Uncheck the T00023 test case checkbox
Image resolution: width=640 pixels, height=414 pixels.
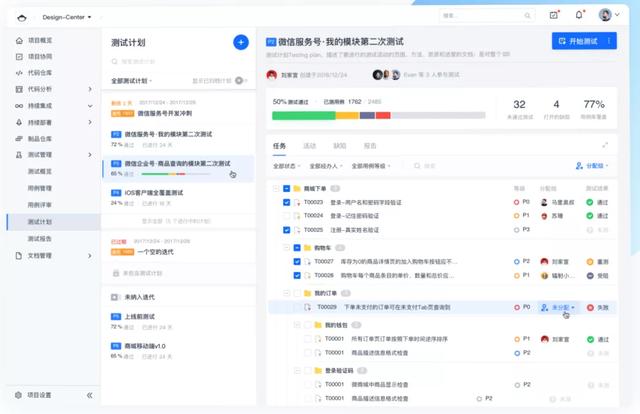pos(287,202)
